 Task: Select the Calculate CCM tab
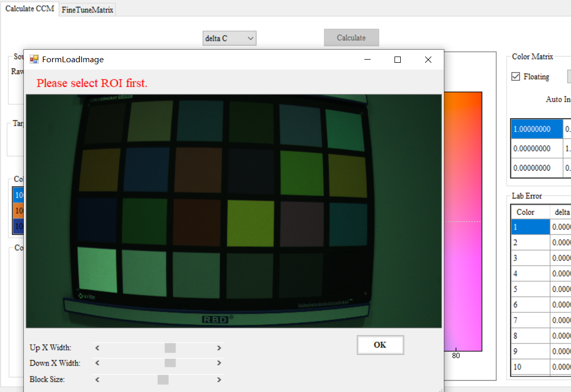[x=30, y=9]
